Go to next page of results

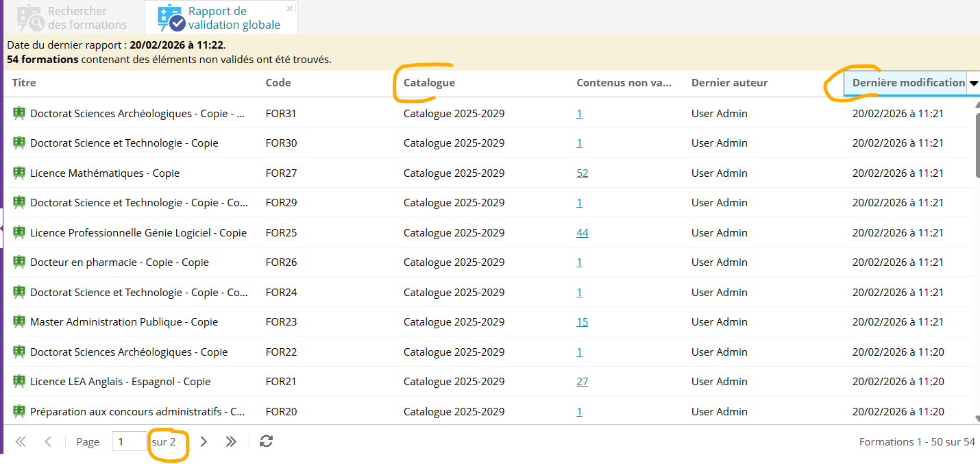204,441
